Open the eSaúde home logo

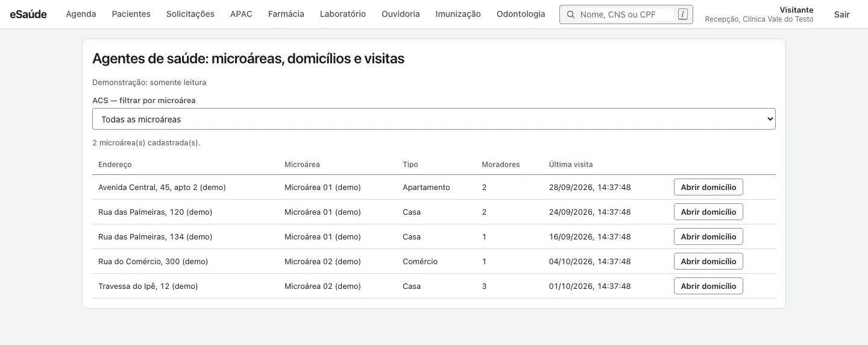click(x=28, y=14)
